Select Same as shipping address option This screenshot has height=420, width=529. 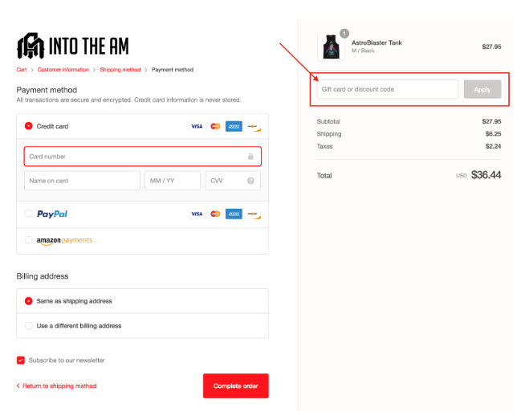click(x=29, y=301)
